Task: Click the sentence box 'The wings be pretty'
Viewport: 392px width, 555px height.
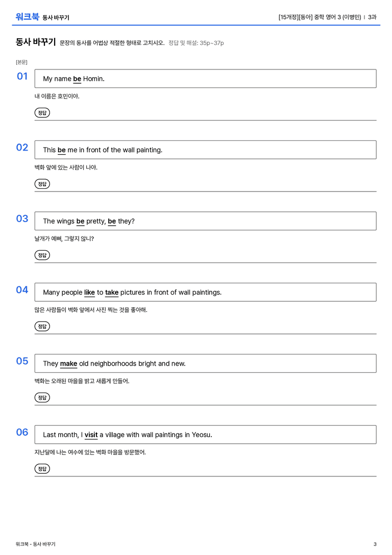Action: pos(205,221)
